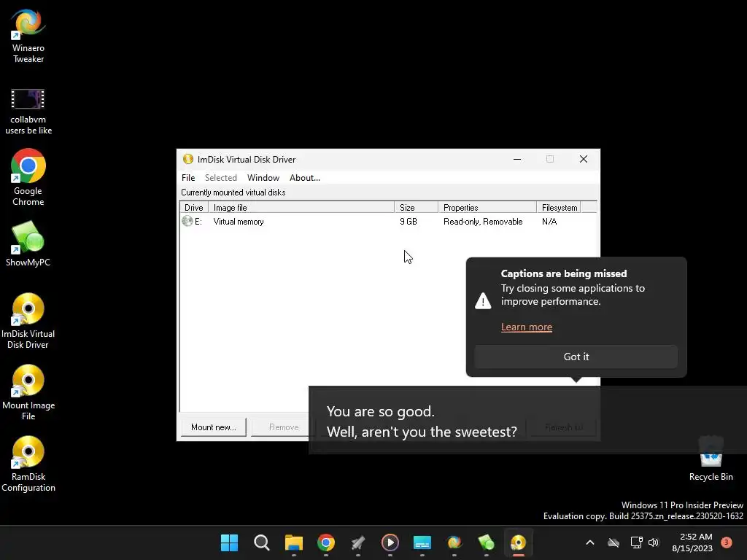
Task: Click the rocket icon in taskbar
Action: [357, 542]
